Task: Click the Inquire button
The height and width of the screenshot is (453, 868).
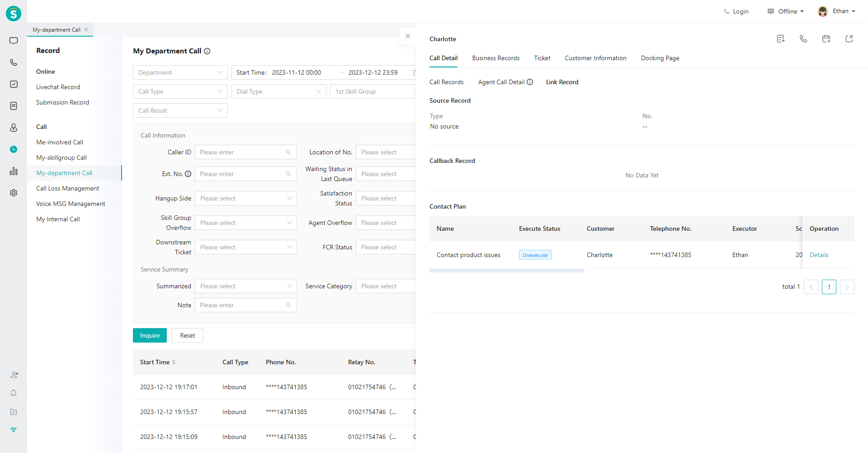Action: 150,335
